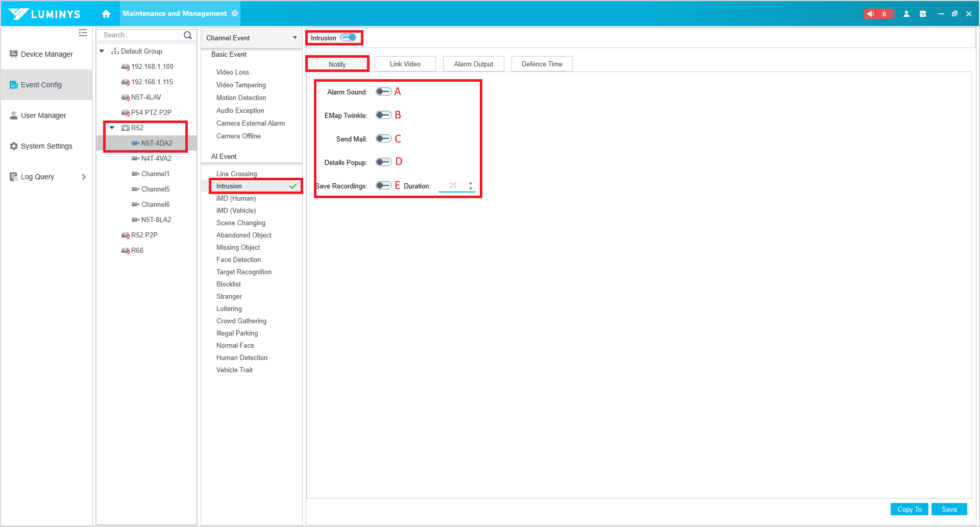Switch to the Defence Time tab
This screenshot has height=527, width=980.
[x=542, y=64]
